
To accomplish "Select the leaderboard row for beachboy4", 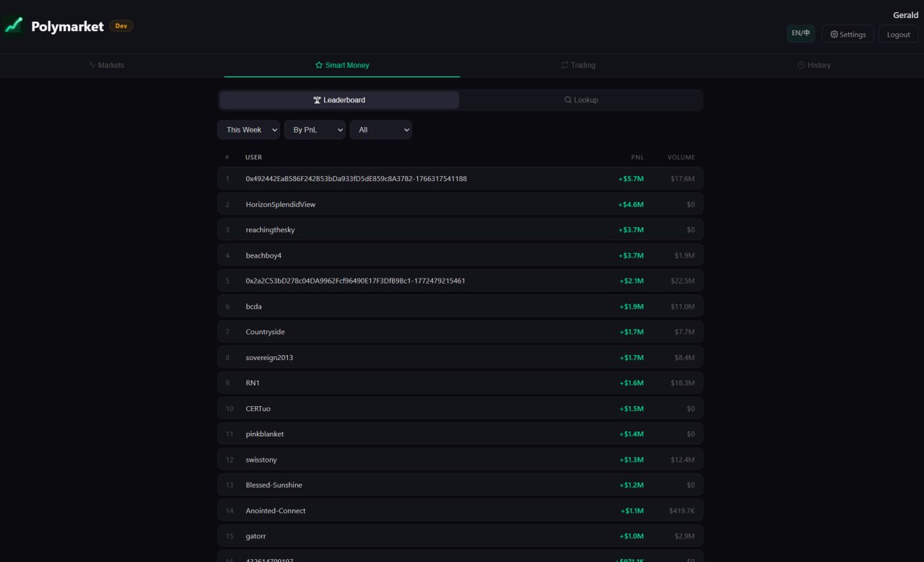I will [461, 255].
